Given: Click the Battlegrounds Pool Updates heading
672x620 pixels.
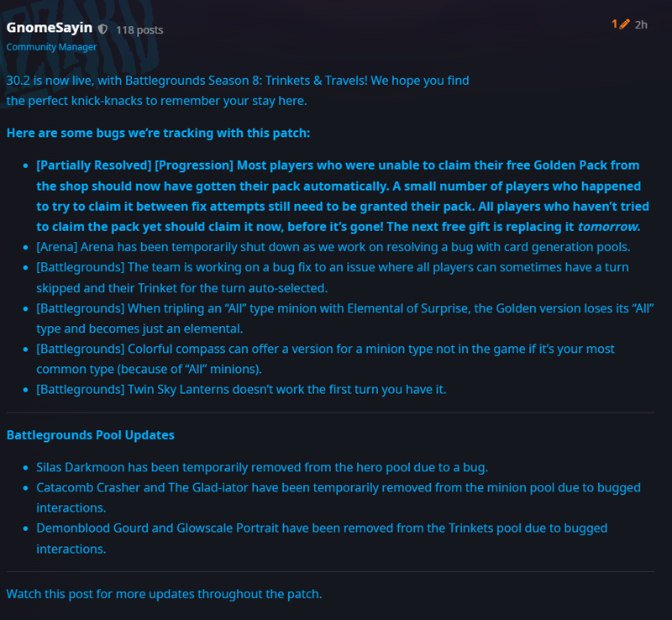Looking at the screenshot, I should click(91, 435).
